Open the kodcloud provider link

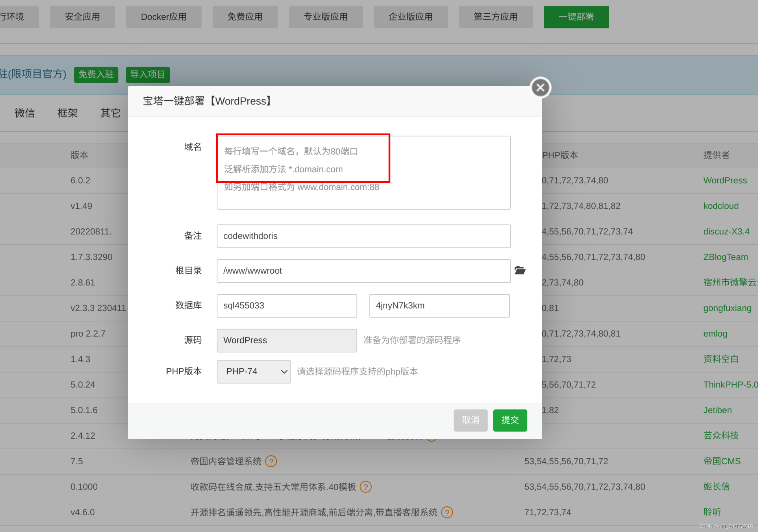coord(721,206)
